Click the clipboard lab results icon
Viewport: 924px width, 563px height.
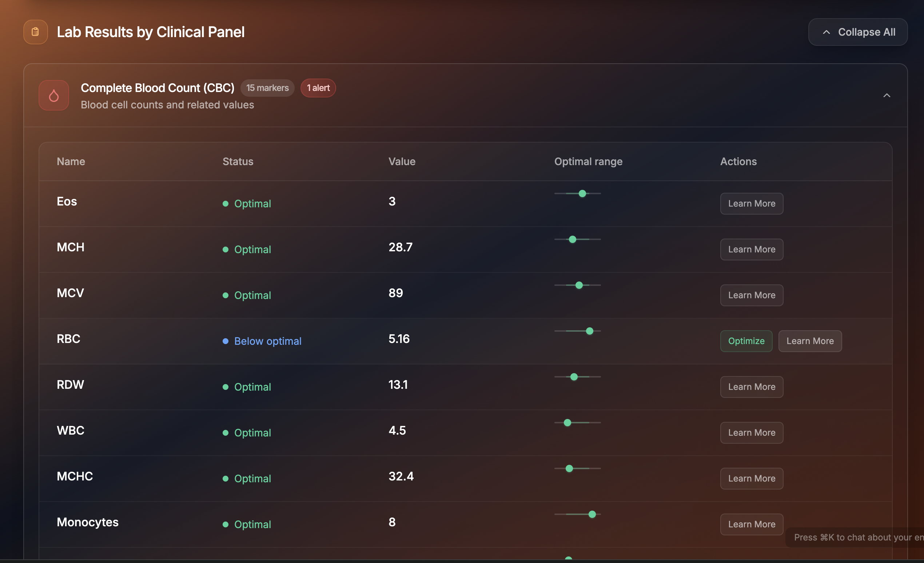tap(35, 32)
